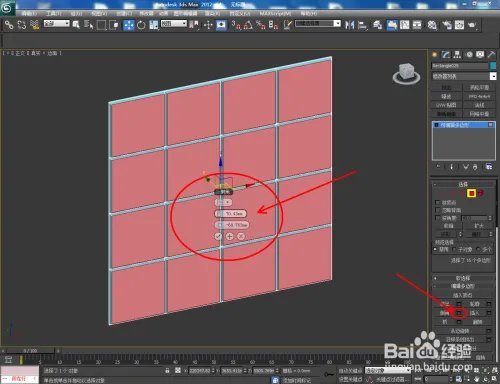500x384 pixels.
Task: Switch to the Display panel tab
Action: (480, 55)
